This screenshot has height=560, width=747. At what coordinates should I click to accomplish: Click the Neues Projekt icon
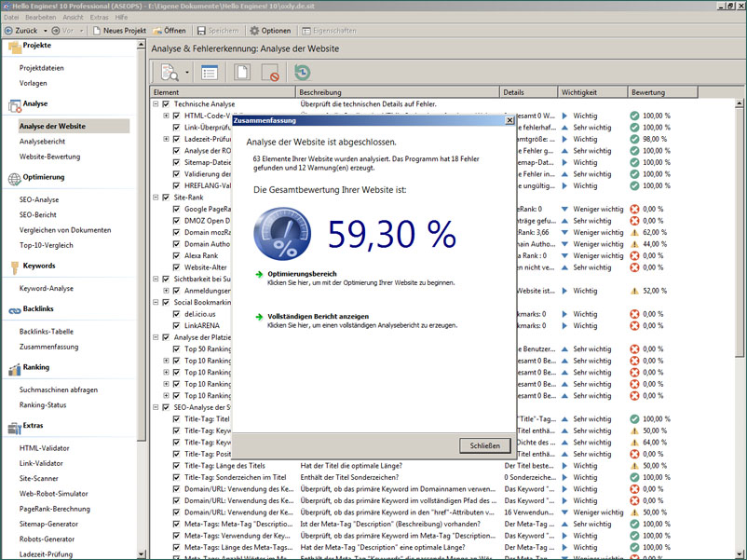[97, 31]
